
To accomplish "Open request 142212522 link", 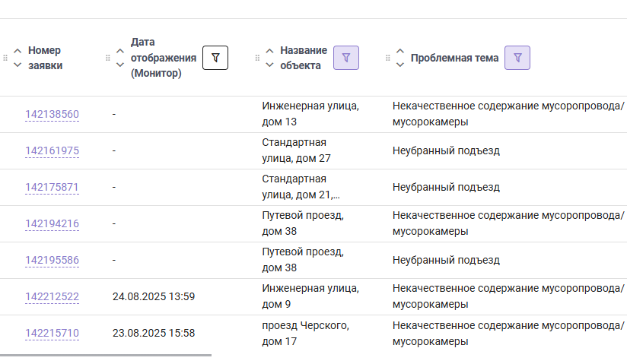I will pos(52,296).
